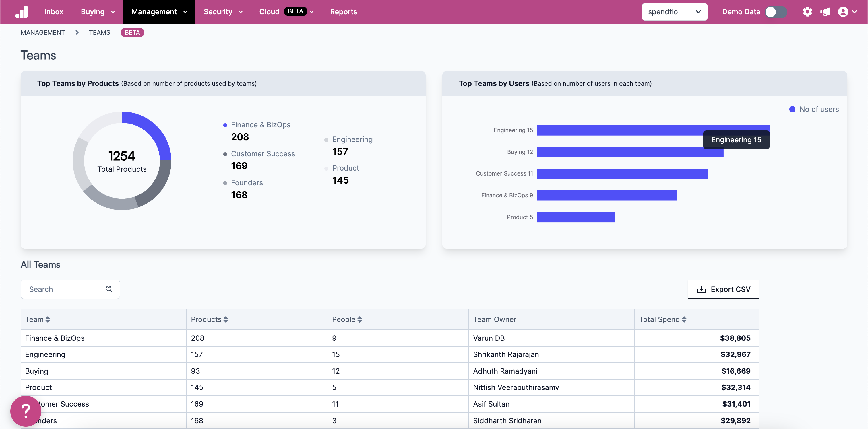Sort table by Team column arrows
This screenshot has height=429, width=868.
(48, 319)
